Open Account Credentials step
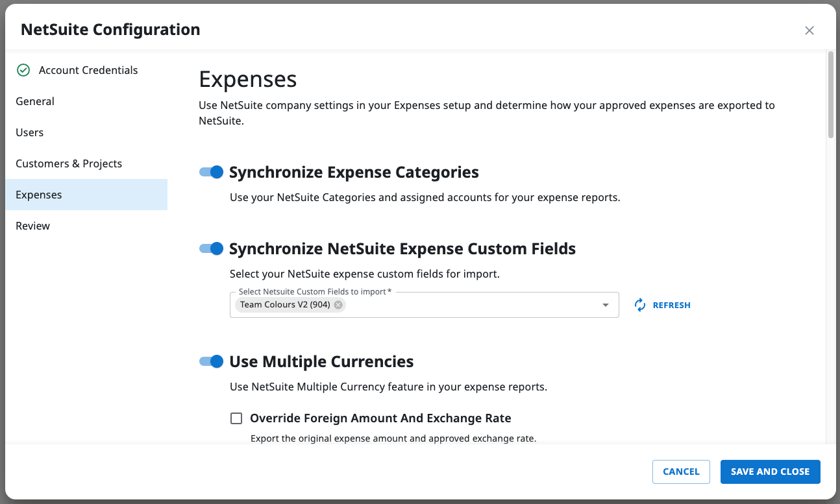 click(x=86, y=70)
